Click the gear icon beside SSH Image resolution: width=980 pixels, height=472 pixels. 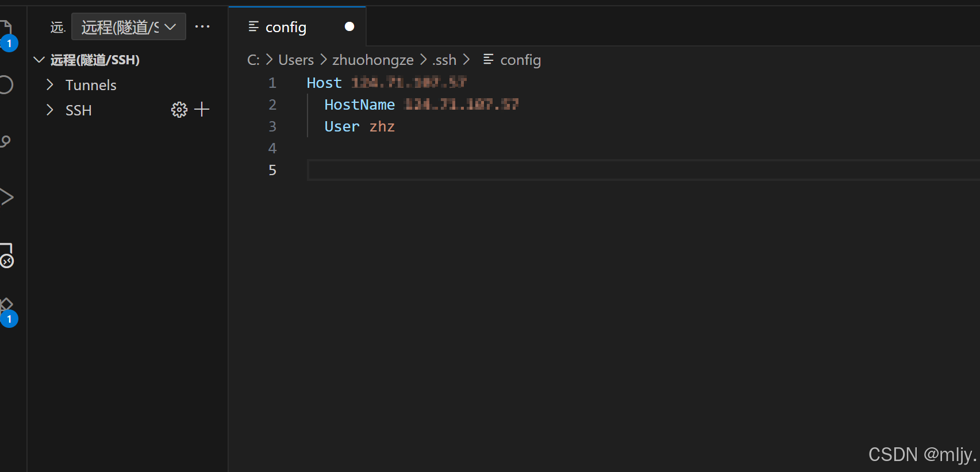coord(179,110)
